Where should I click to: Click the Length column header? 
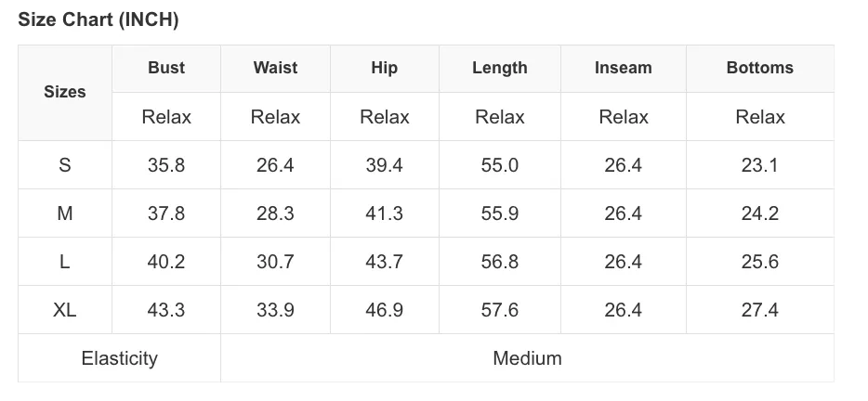tap(500, 68)
